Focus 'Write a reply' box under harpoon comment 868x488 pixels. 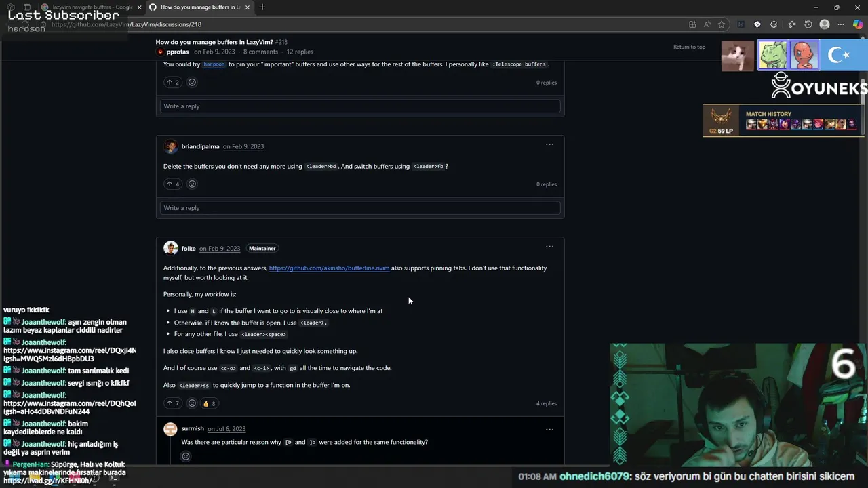pos(360,106)
